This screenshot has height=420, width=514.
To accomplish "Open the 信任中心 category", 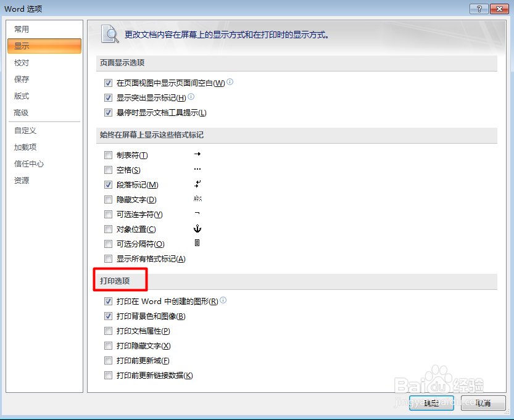I will click(x=29, y=164).
